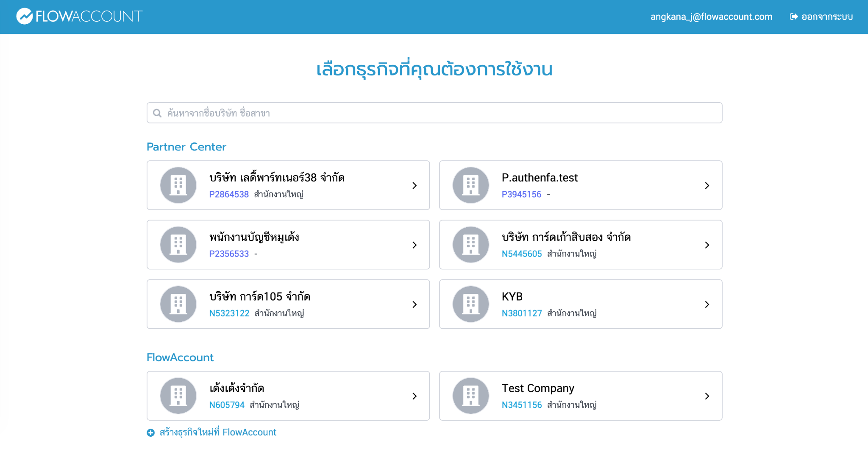Click สำนักงานใหญ่ label beside P2864538
The height and width of the screenshot is (452, 868).
279,194
